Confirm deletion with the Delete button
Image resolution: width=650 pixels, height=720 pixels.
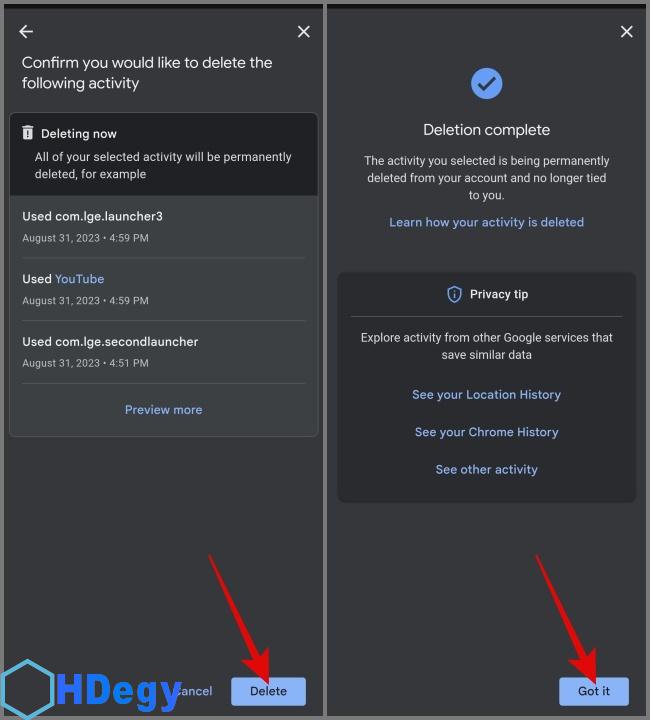(269, 691)
